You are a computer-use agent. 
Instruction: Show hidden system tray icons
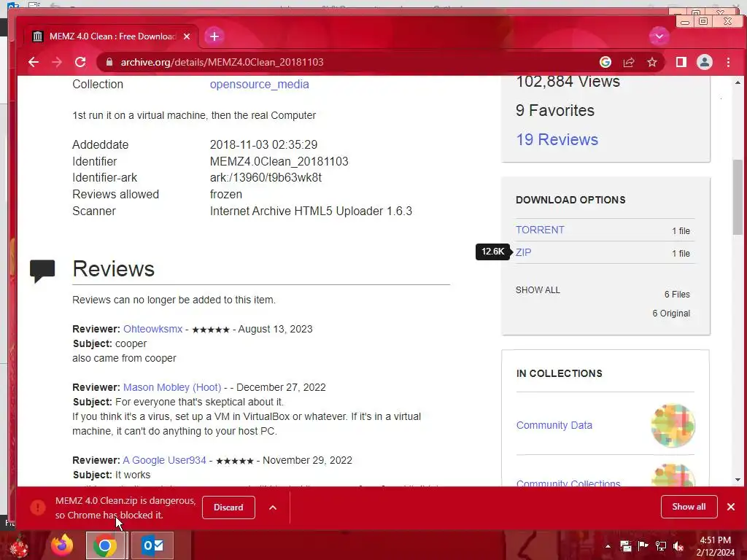coord(608,546)
